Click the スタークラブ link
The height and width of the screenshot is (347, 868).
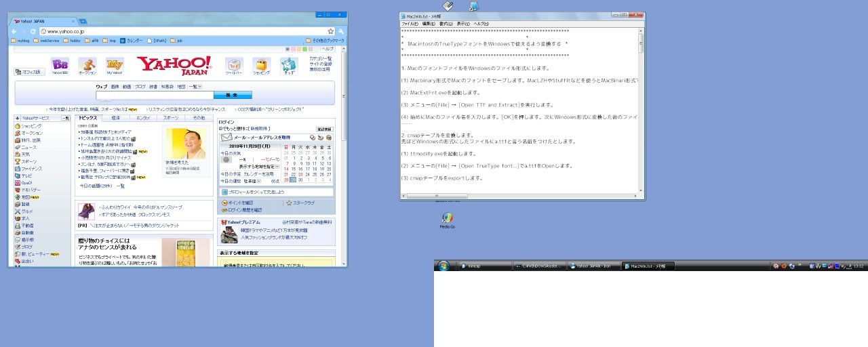[x=303, y=203]
